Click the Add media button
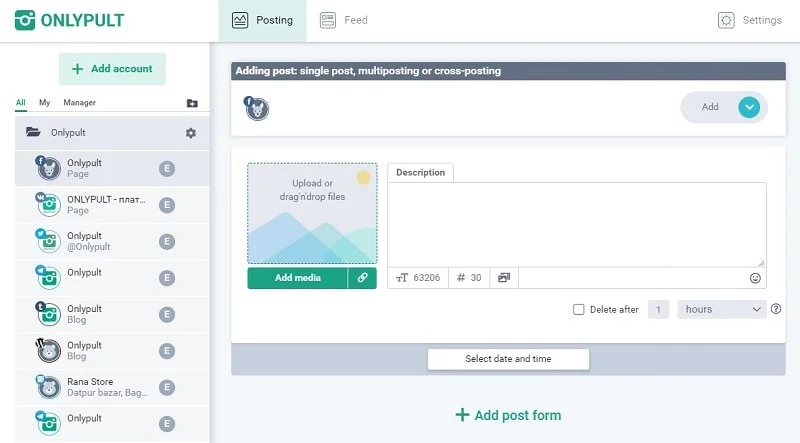Viewport: 800px width, 443px height. coord(298,278)
